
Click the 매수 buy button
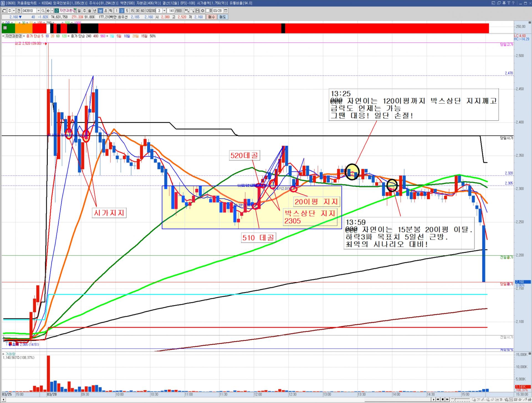(x=211, y=17)
